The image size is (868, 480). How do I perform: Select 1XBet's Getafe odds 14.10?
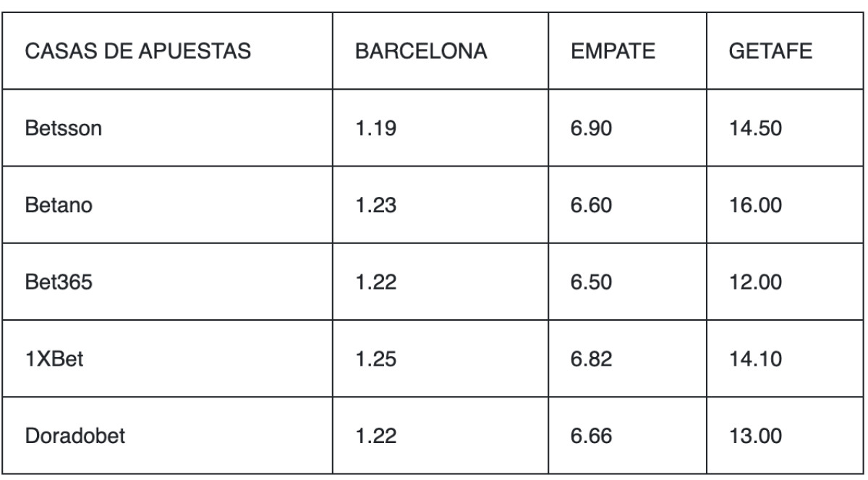(752, 359)
